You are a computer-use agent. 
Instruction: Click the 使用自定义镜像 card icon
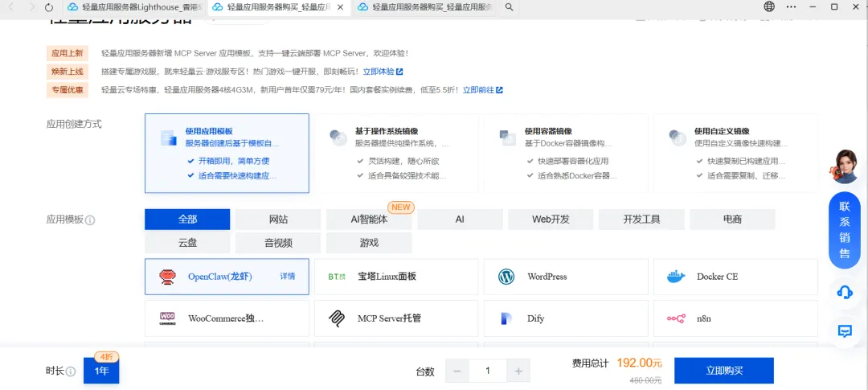point(677,138)
